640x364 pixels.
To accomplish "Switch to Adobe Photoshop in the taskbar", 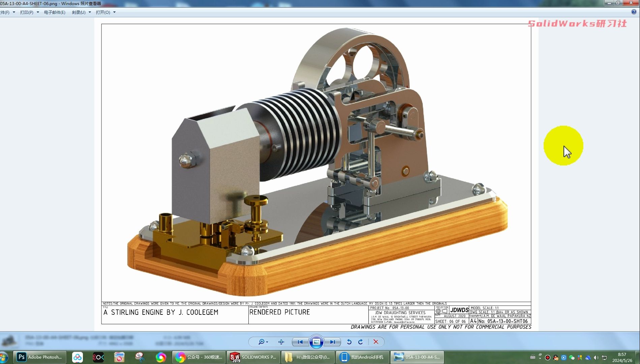I will pyautogui.click(x=40, y=357).
